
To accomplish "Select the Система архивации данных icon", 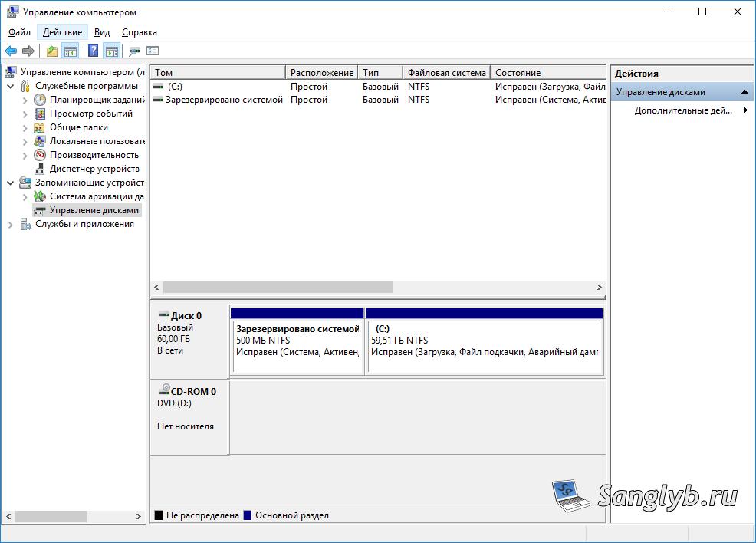I will pos(40,197).
